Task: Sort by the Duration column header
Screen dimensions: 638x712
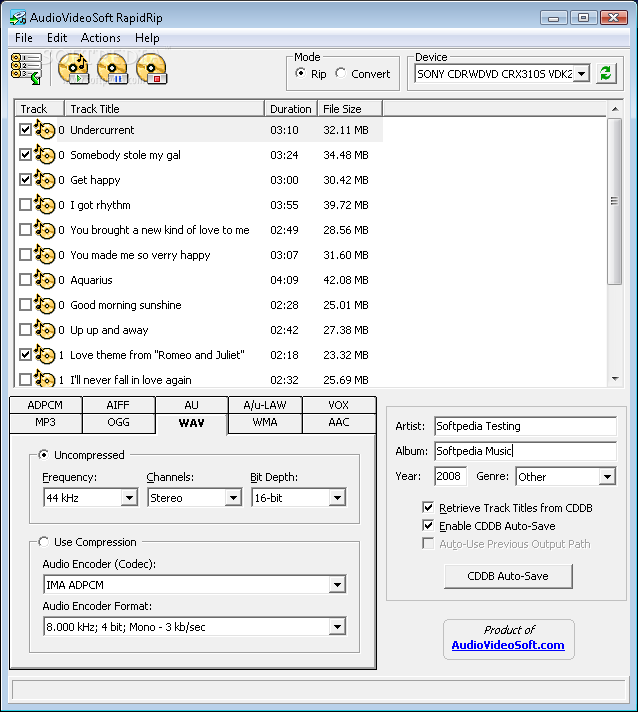Action: [x=291, y=109]
